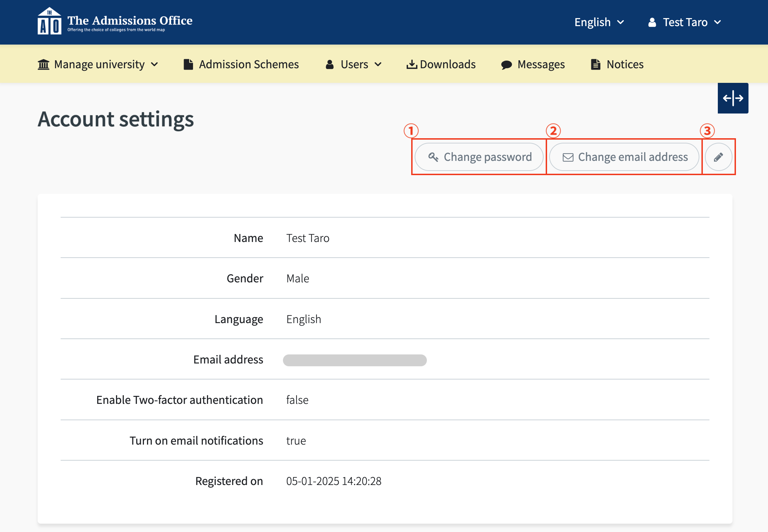Click the university building icon
Viewport: 768px width, 532px height.
pyautogui.click(x=44, y=64)
